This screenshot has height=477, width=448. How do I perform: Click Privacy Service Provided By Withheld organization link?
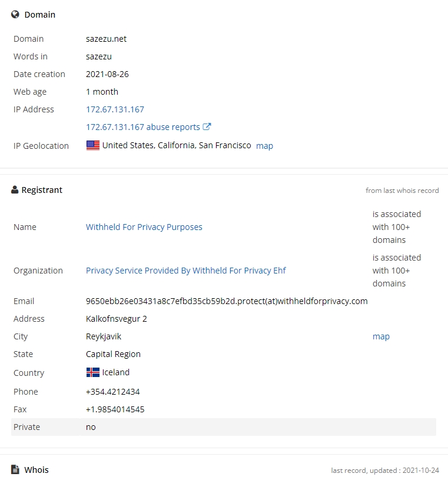point(186,271)
